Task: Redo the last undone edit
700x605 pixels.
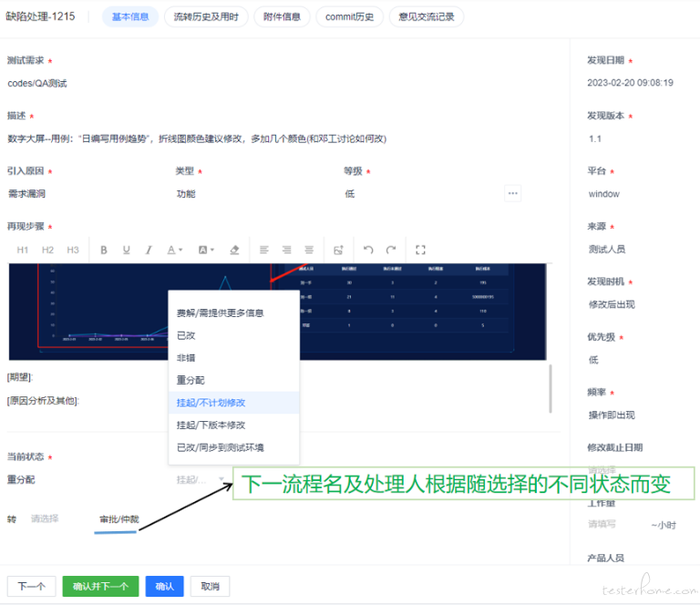Action: pos(391,250)
